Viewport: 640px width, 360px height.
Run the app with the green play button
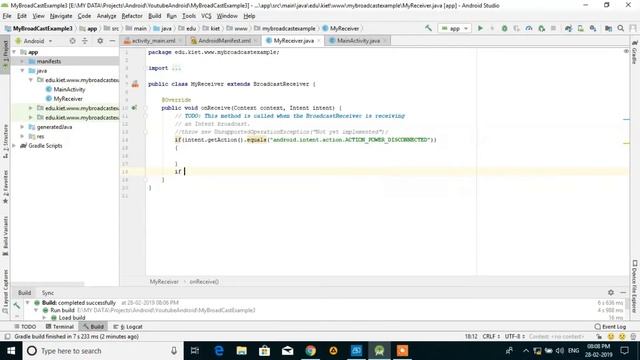click(x=480, y=28)
